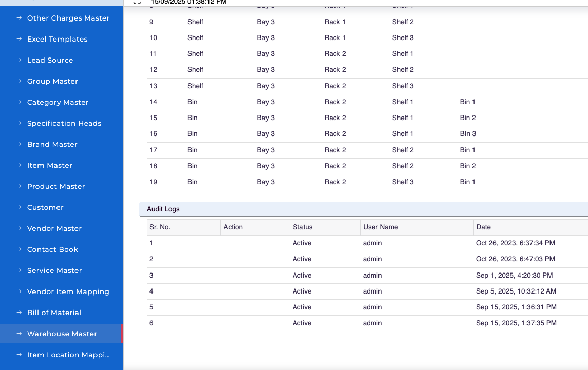Click the arrow icon beside Lead Source

coord(19,60)
